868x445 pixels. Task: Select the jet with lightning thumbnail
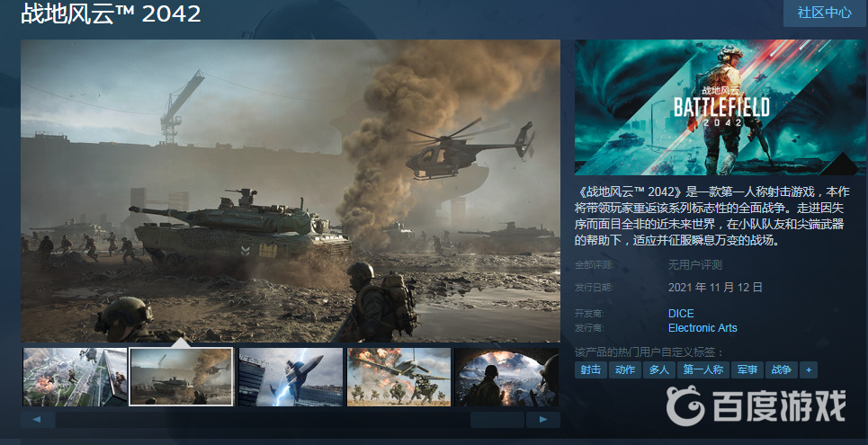(291, 377)
